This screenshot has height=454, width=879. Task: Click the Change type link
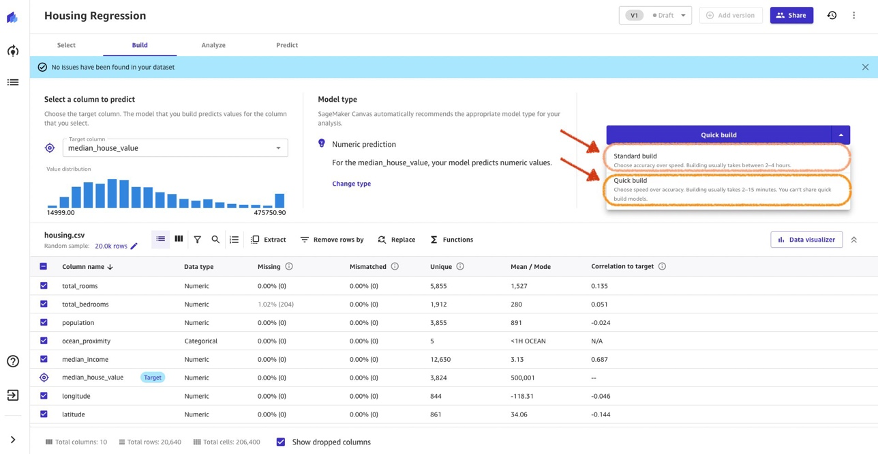pyautogui.click(x=351, y=183)
